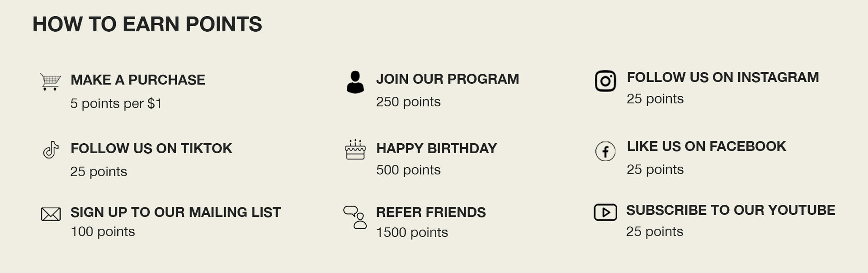Image resolution: width=868 pixels, height=273 pixels.
Task: Select Sign Up to Our Mailing List
Action: point(176,212)
